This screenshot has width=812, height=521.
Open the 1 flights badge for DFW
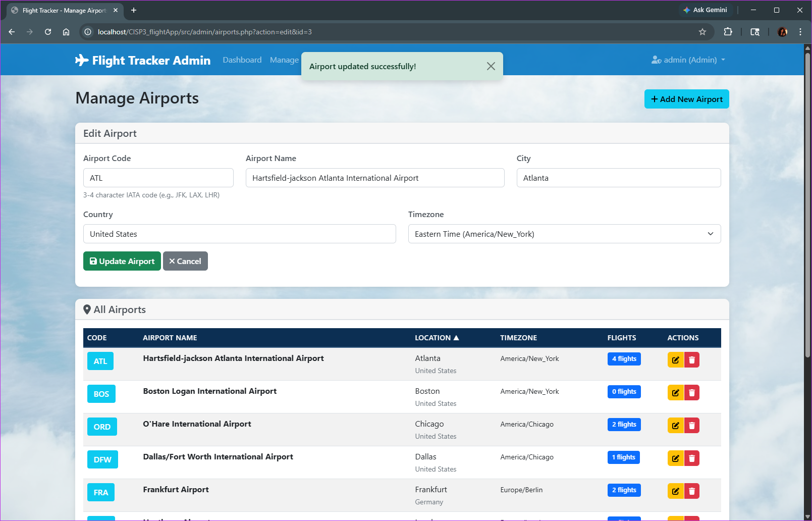[623, 457]
